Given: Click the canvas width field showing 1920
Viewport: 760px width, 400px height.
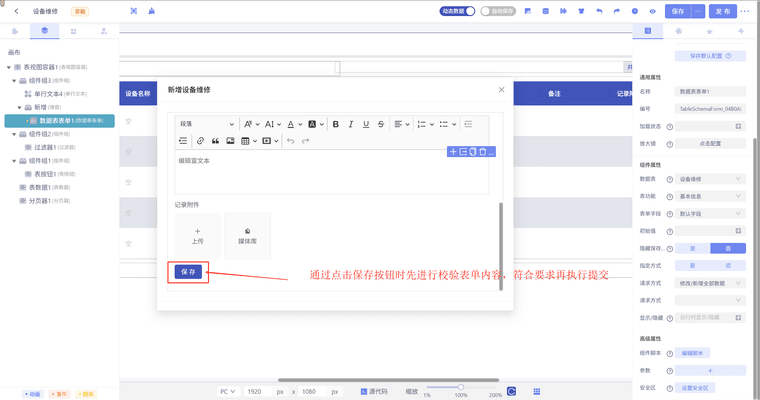Looking at the screenshot, I should [x=257, y=391].
